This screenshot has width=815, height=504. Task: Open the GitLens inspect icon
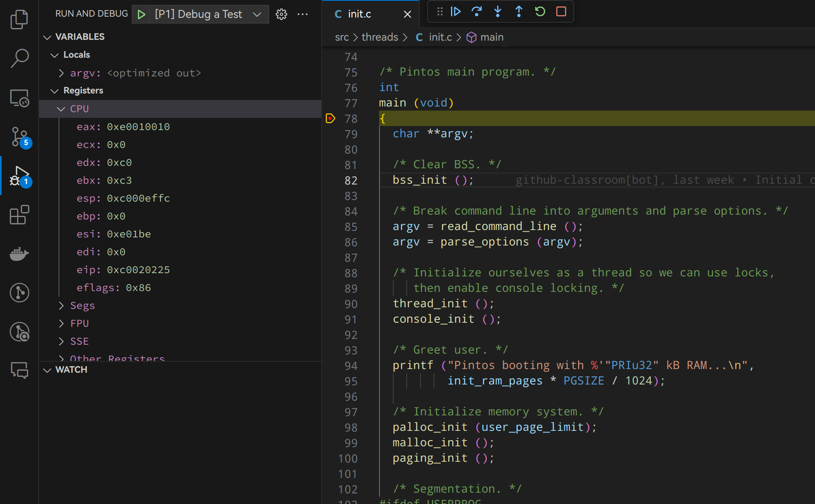coord(19,332)
